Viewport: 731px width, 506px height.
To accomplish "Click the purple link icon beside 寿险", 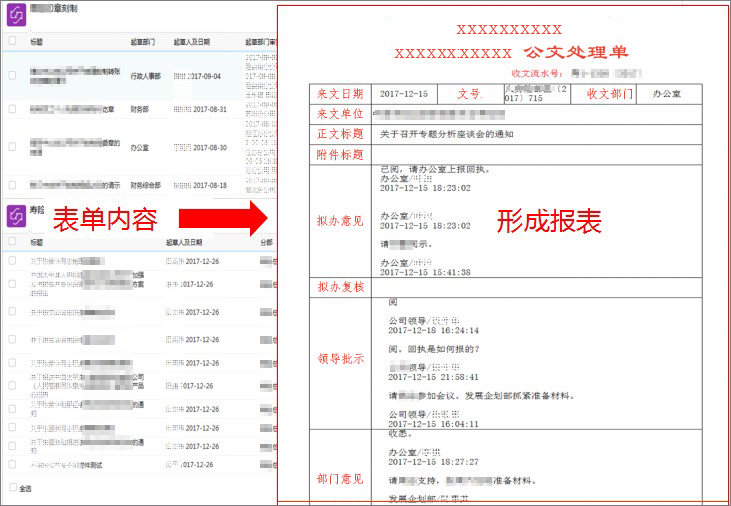I will tap(16, 216).
